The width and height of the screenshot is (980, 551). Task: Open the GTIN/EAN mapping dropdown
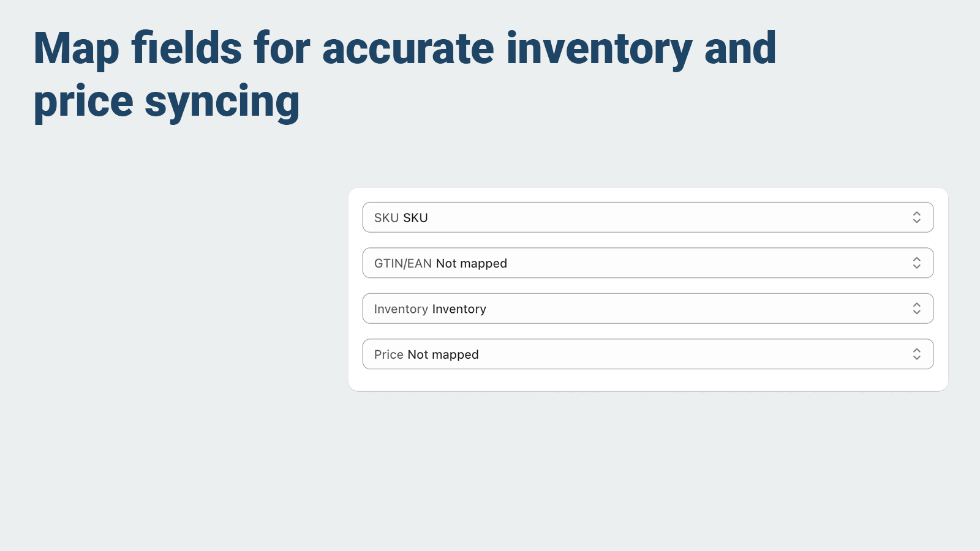tap(647, 263)
